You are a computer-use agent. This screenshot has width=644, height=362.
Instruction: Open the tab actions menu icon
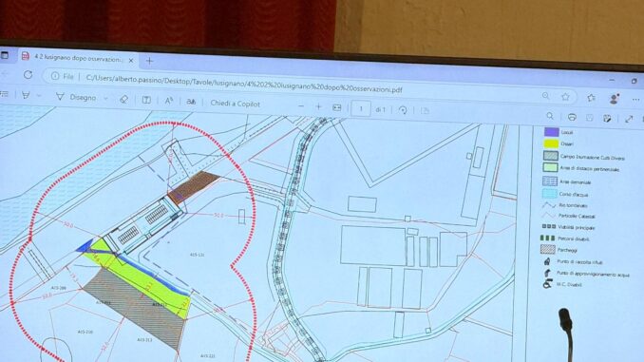point(5,55)
